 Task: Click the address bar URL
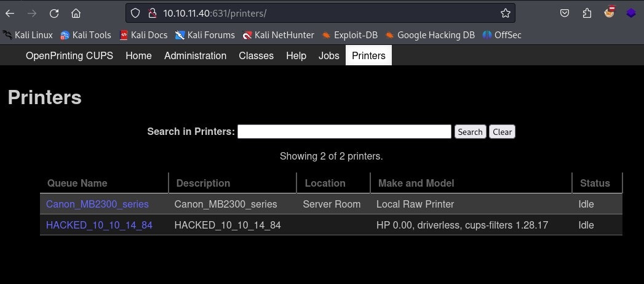[215, 13]
